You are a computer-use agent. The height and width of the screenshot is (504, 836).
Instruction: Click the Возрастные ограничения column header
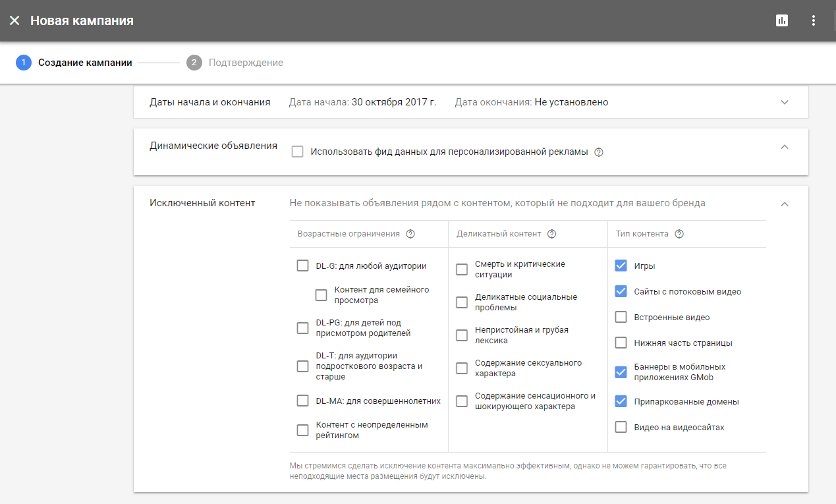coord(348,234)
